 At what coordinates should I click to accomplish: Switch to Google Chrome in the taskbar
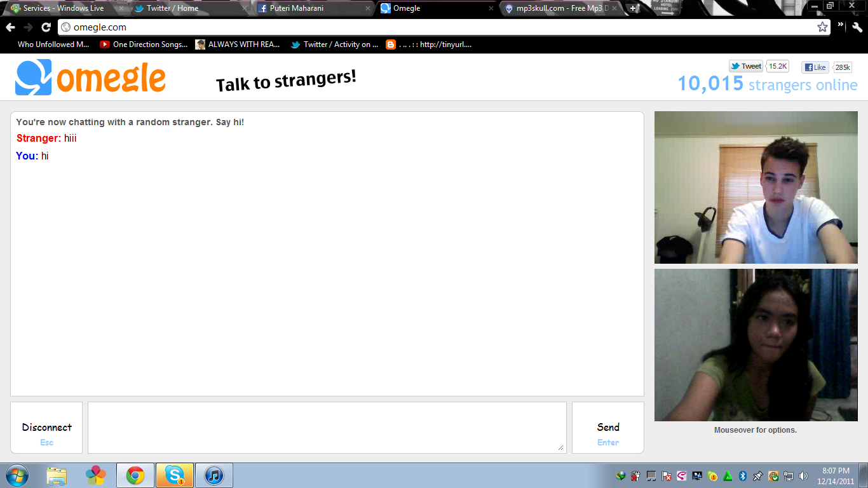(135, 475)
